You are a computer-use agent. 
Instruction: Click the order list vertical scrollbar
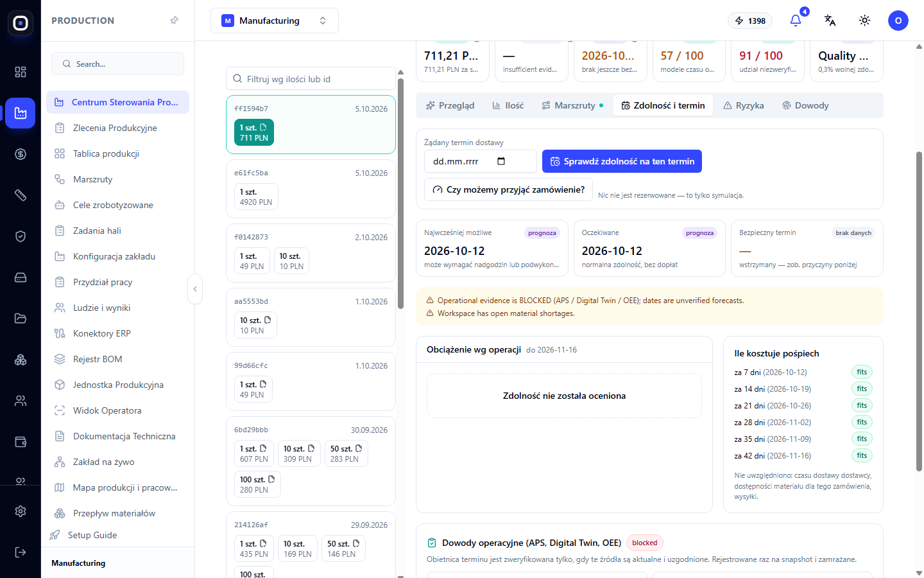click(x=400, y=193)
